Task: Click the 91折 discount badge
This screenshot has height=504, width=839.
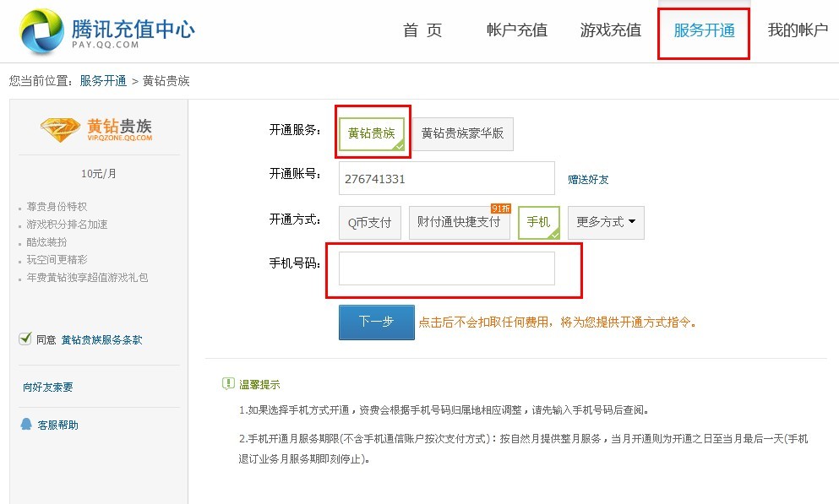Action: 501,209
